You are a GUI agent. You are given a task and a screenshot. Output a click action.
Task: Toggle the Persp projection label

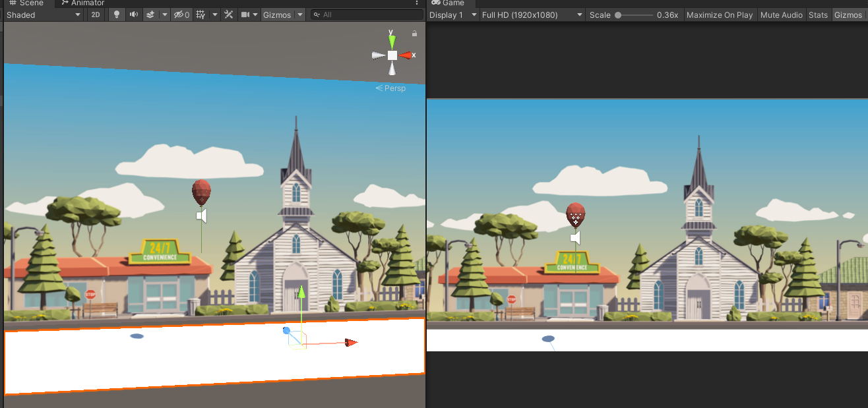[391, 88]
